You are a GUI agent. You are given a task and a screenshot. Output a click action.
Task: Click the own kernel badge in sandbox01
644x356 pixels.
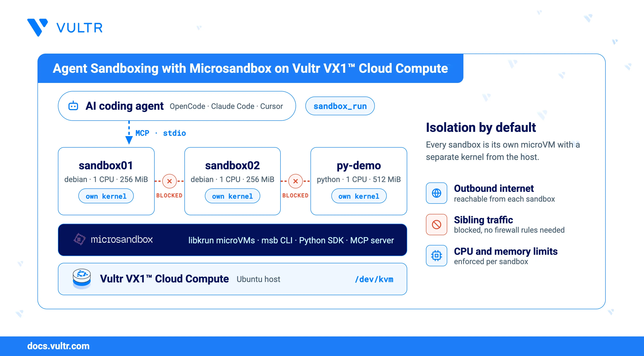[106, 196]
